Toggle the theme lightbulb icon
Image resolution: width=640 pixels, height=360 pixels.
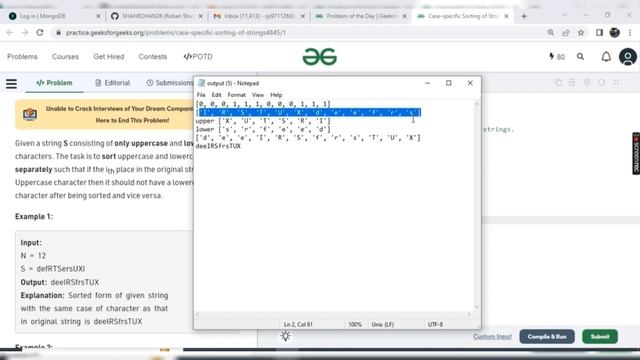coord(285,336)
